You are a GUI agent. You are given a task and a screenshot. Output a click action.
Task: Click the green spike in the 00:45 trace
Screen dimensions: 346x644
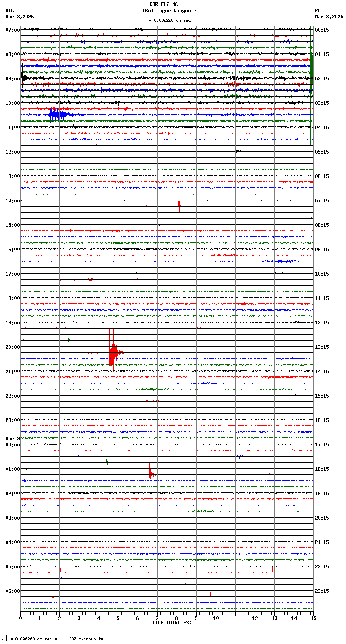[107, 461]
